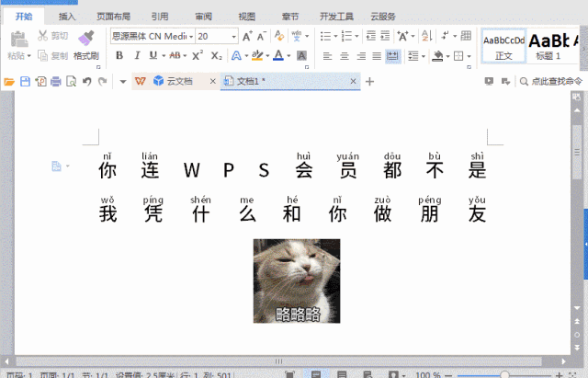
Task: Add a new document tab with the plus icon
Action: 369,82
